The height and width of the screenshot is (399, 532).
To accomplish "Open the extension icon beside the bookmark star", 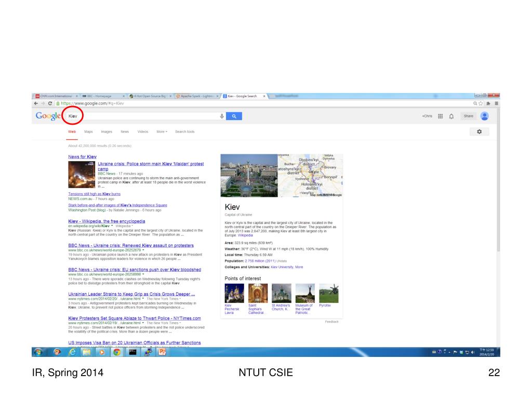I will pos(488,103).
